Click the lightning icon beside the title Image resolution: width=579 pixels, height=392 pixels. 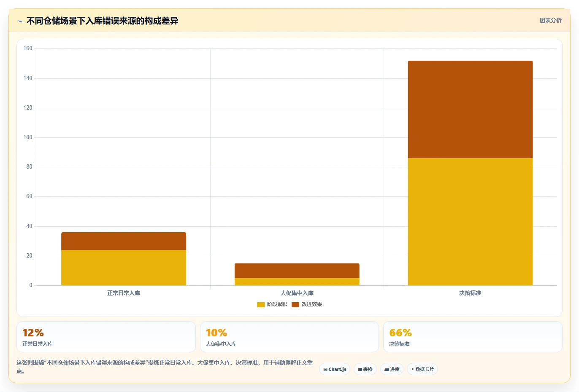pyautogui.click(x=20, y=21)
